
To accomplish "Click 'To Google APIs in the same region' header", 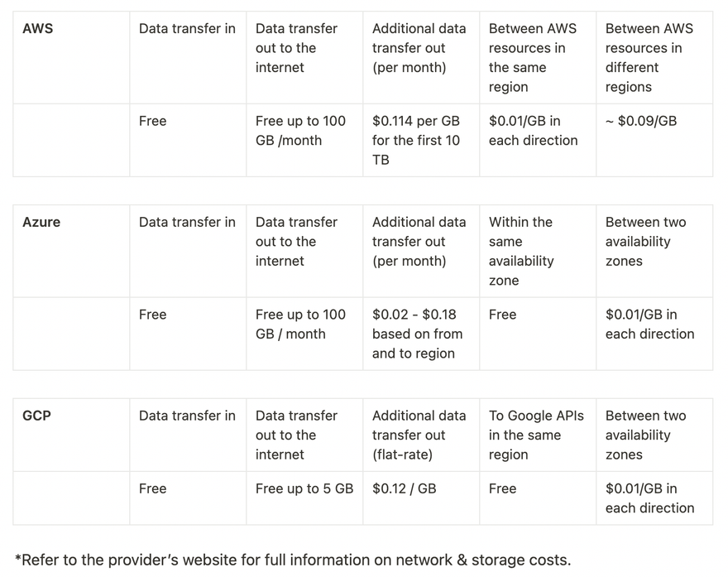I will click(538, 435).
